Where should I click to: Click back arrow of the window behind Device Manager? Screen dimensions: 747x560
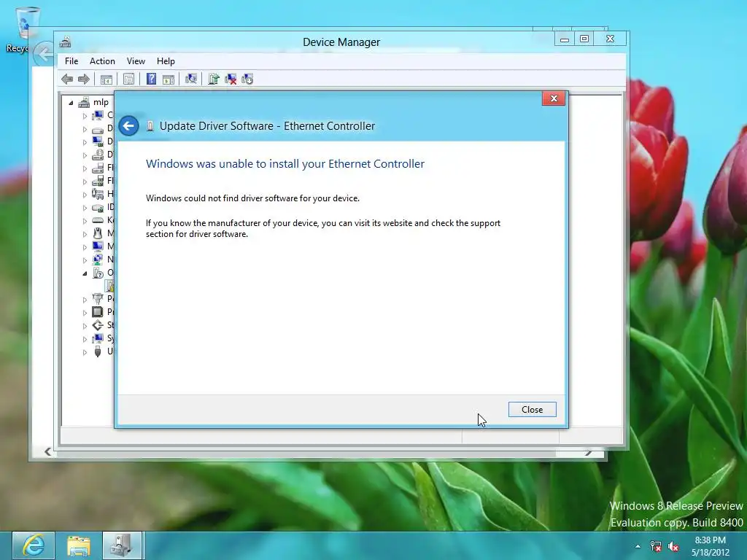[44, 54]
